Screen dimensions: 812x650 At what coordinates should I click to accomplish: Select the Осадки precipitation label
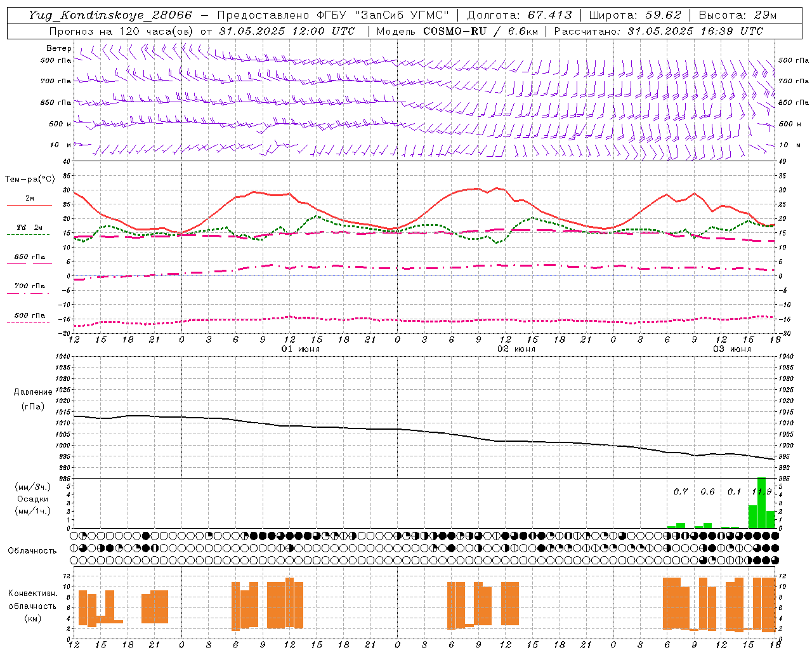point(33,499)
